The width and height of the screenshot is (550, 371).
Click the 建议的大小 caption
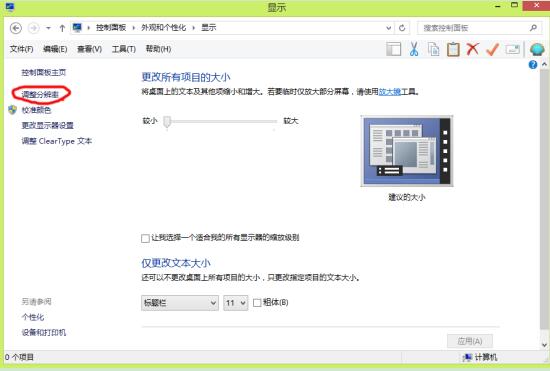pos(407,197)
